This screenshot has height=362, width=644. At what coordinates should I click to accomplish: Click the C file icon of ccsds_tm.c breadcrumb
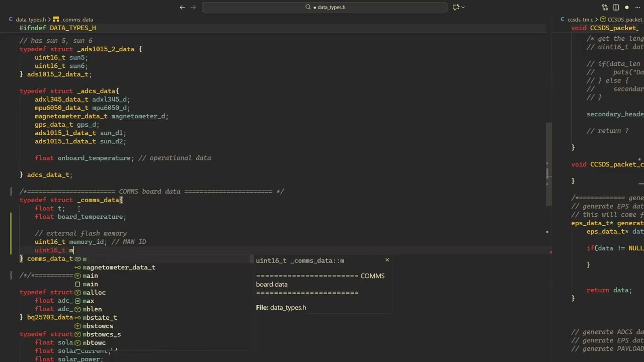coord(563,20)
